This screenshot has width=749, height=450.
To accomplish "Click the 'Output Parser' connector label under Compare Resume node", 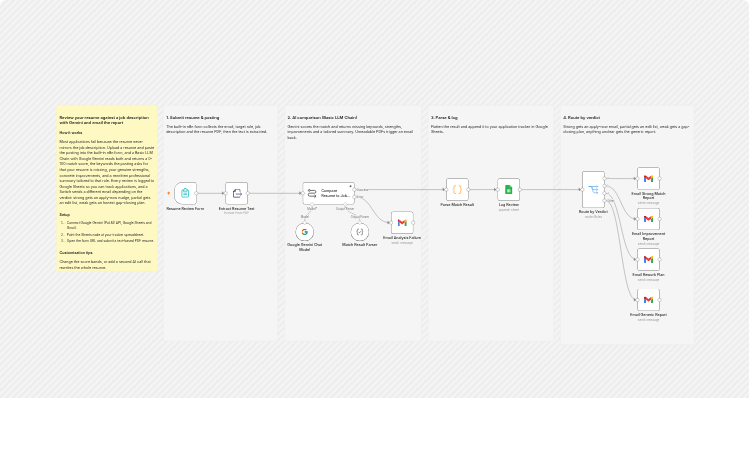I will coord(345,209).
